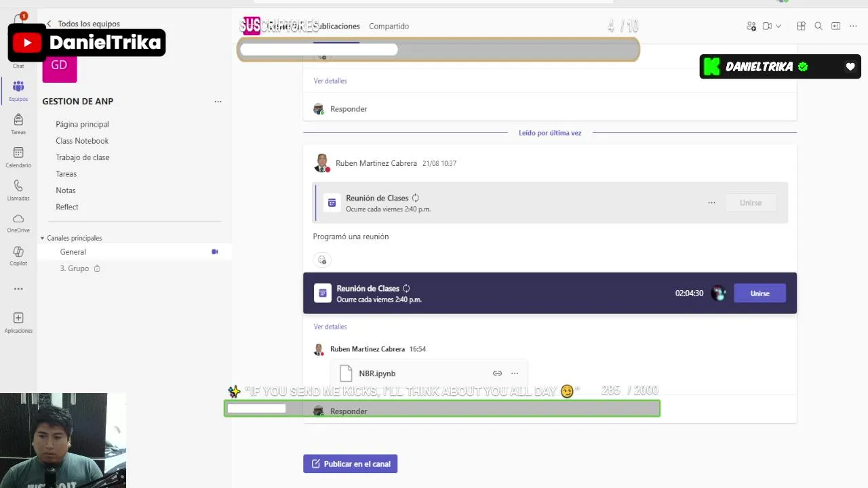Viewport: 868px width, 488px height.
Task: Open Notas in the team menu
Action: 66,190
